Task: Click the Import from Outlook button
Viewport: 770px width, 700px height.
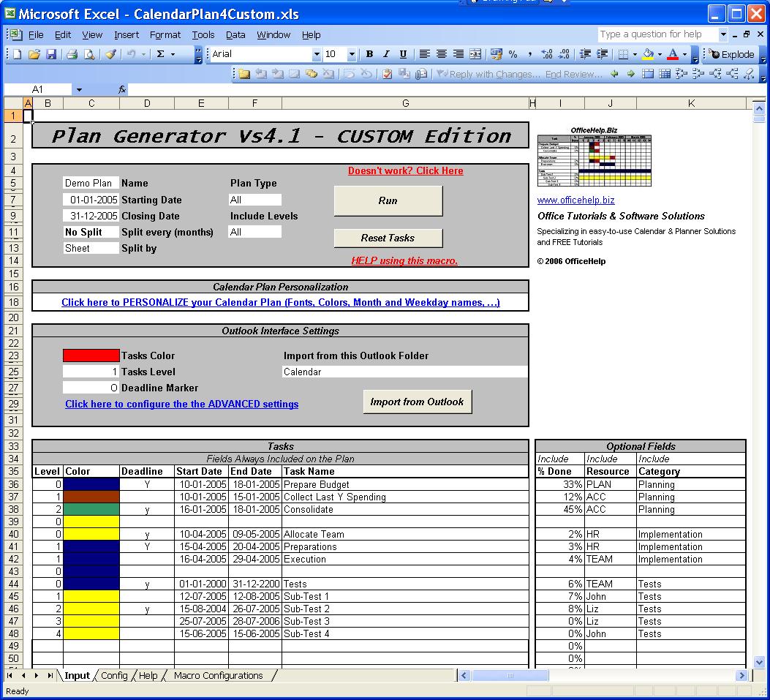Action: (x=417, y=402)
